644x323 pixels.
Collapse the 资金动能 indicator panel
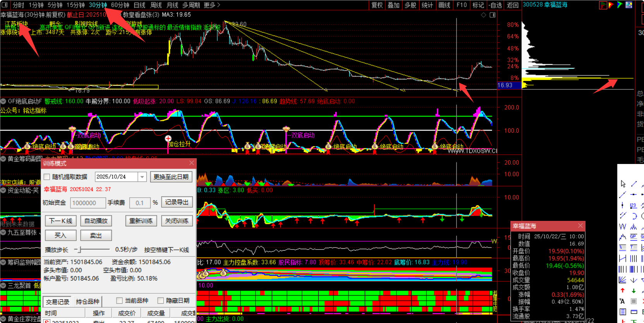click(3, 190)
